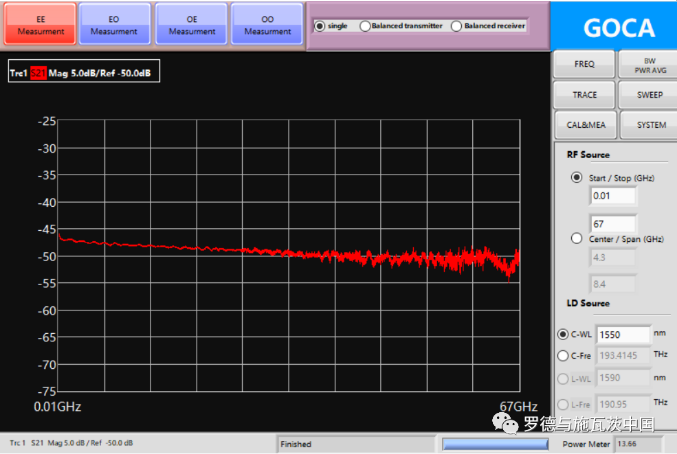The image size is (677, 454).
Task: Click the TRACE button
Action: [x=585, y=94]
